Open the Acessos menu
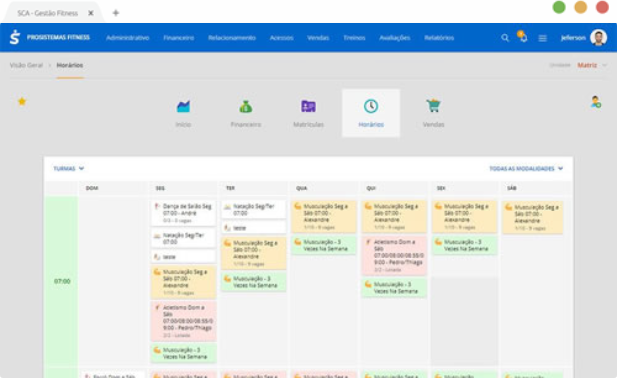617x378 pixels. click(x=281, y=38)
